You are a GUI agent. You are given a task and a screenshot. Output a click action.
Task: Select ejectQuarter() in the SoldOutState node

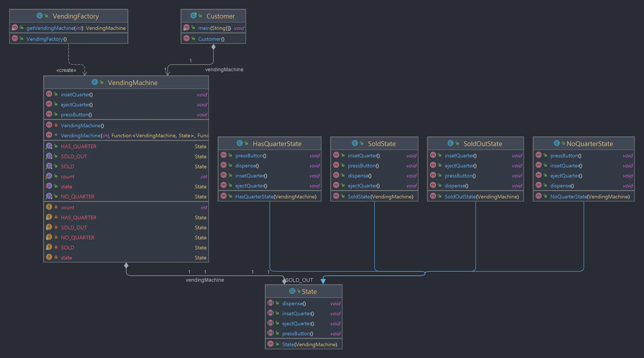[x=460, y=166]
